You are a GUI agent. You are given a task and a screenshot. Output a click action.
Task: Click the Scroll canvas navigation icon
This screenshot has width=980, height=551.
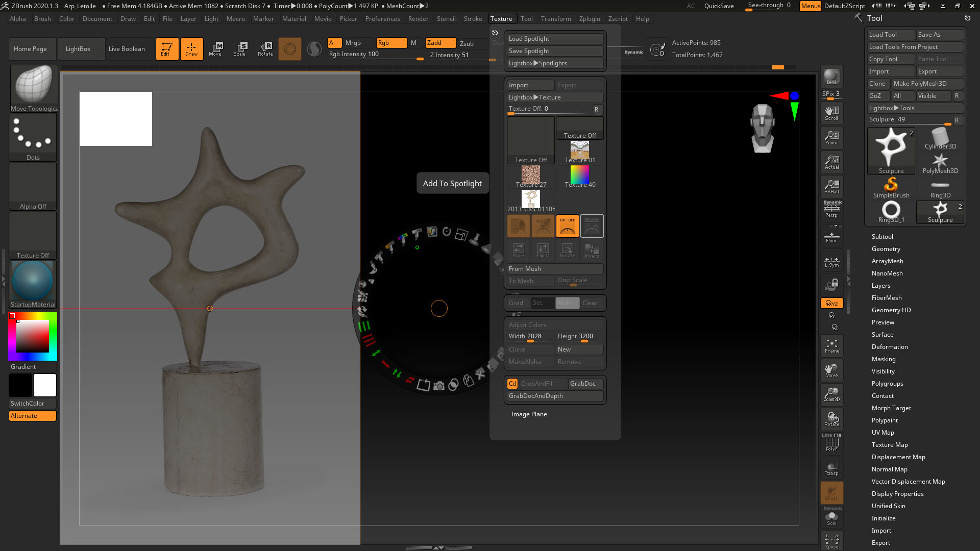point(831,113)
